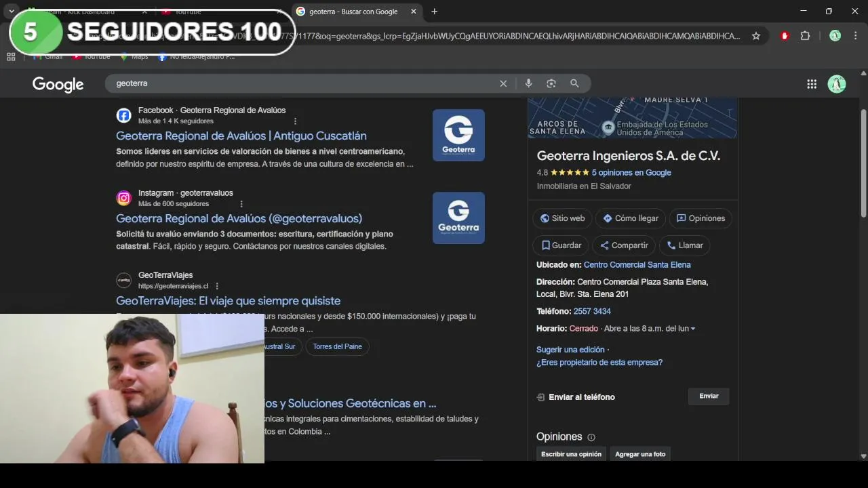Open the tab search dropdown in Chrome
868x488 pixels.
[12, 12]
